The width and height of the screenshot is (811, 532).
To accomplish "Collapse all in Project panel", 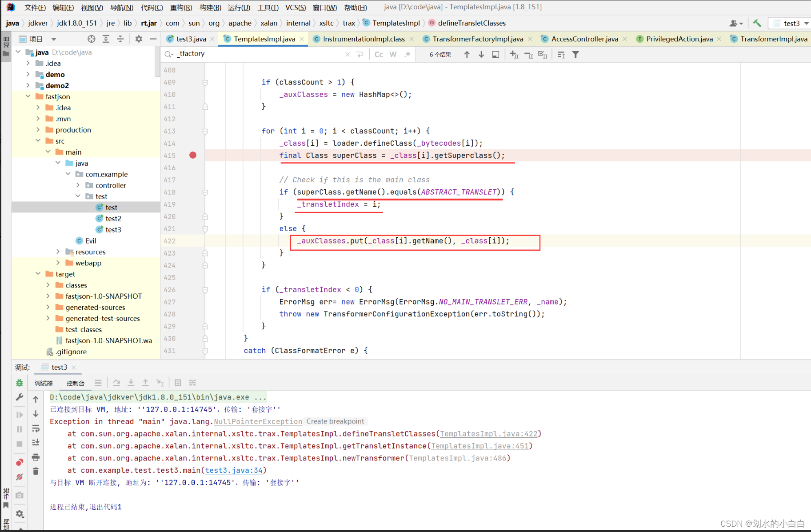I will [x=120, y=39].
